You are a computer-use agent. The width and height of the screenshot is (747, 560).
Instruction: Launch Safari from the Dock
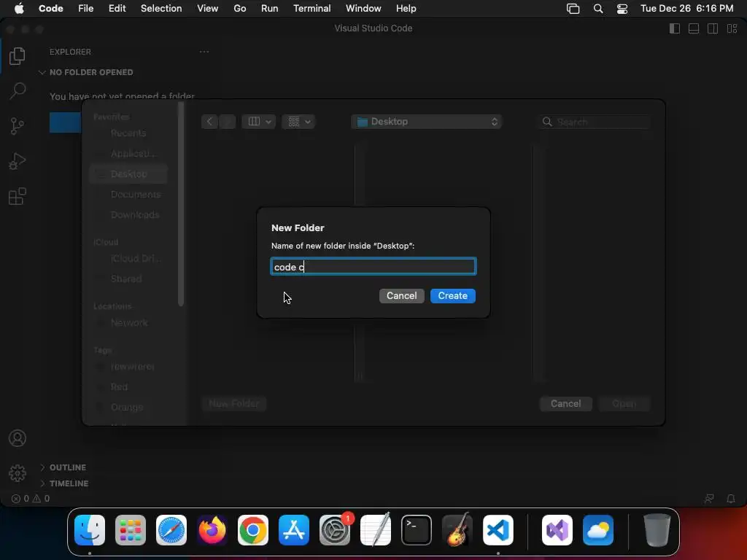click(x=171, y=530)
